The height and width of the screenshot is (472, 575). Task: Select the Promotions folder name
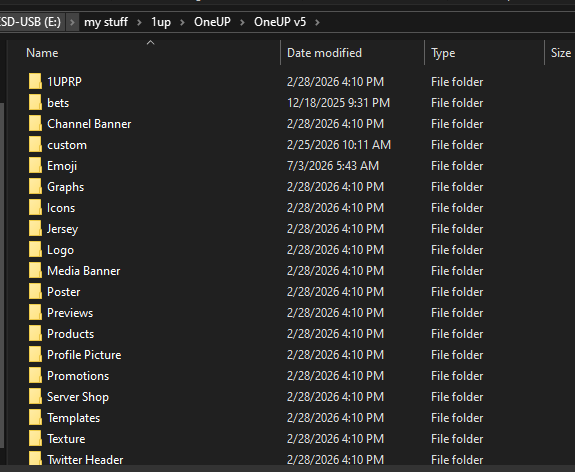click(78, 376)
